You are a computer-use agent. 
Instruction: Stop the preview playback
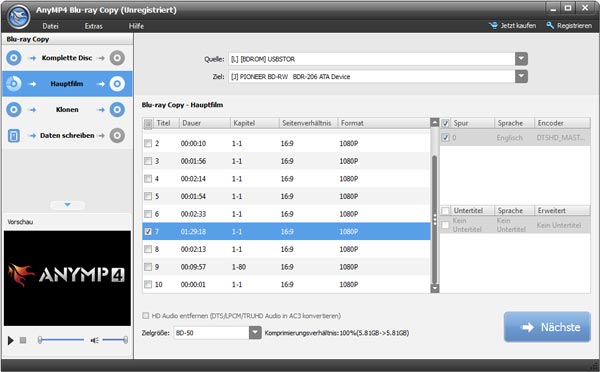coord(23,340)
